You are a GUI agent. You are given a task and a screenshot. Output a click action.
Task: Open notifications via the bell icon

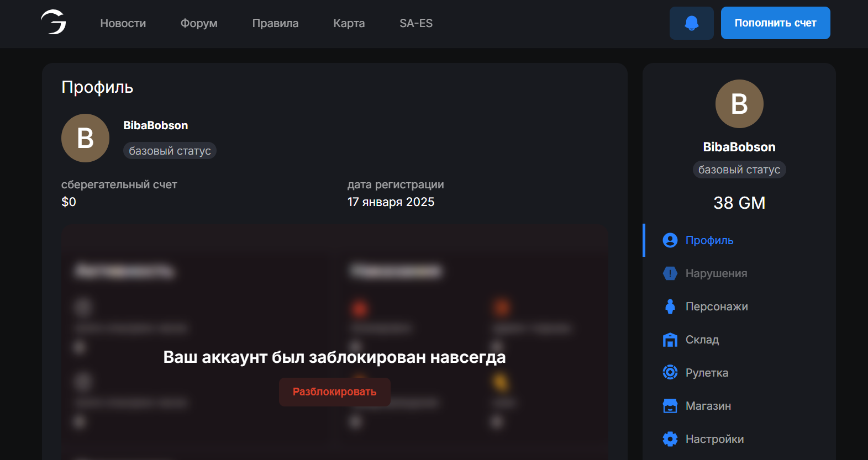[x=691, y=23]
